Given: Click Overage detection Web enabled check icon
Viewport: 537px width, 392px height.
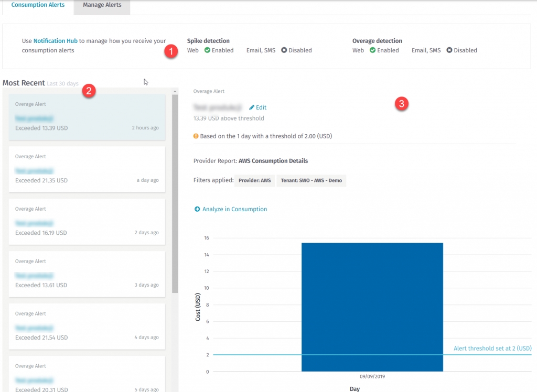Looking at the screenshot, I should (x=372, y=50).
